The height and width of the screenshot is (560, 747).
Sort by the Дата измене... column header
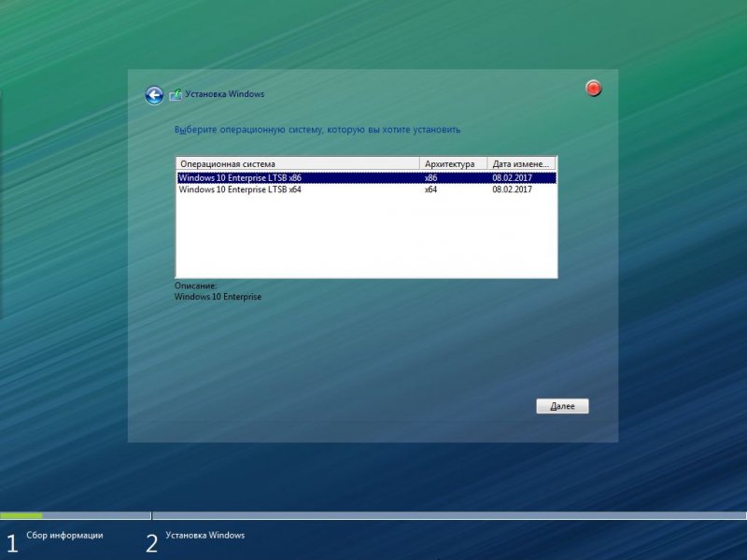[521, 164]
